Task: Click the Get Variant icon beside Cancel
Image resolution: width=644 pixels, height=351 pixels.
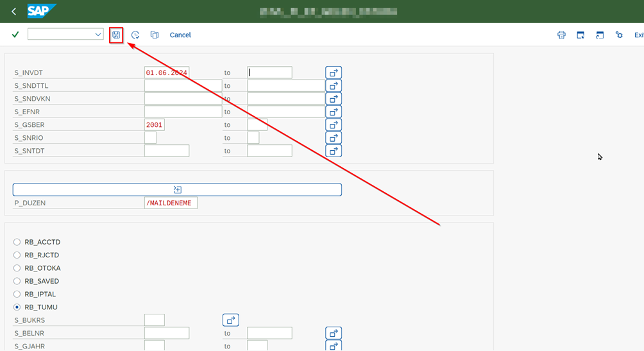Action: [x=155, y=35]
